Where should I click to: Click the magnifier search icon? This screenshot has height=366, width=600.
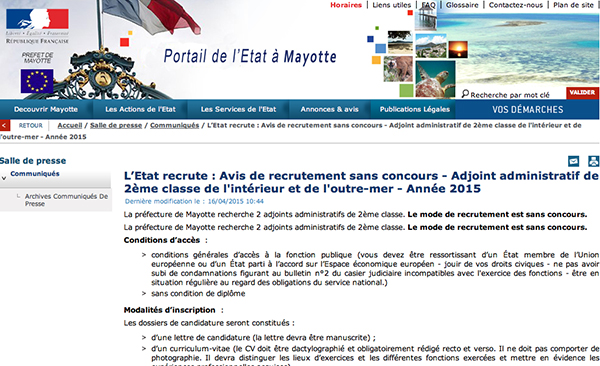click(x=465, y=93)
